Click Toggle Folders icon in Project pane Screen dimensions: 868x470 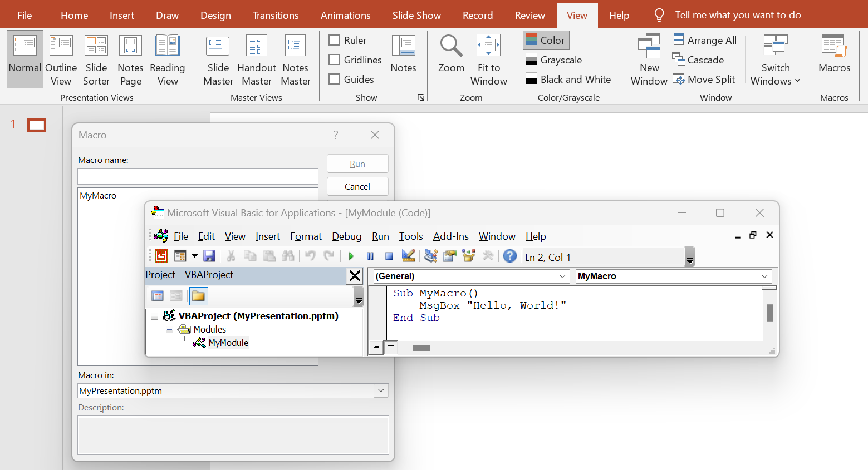point(198,296)
